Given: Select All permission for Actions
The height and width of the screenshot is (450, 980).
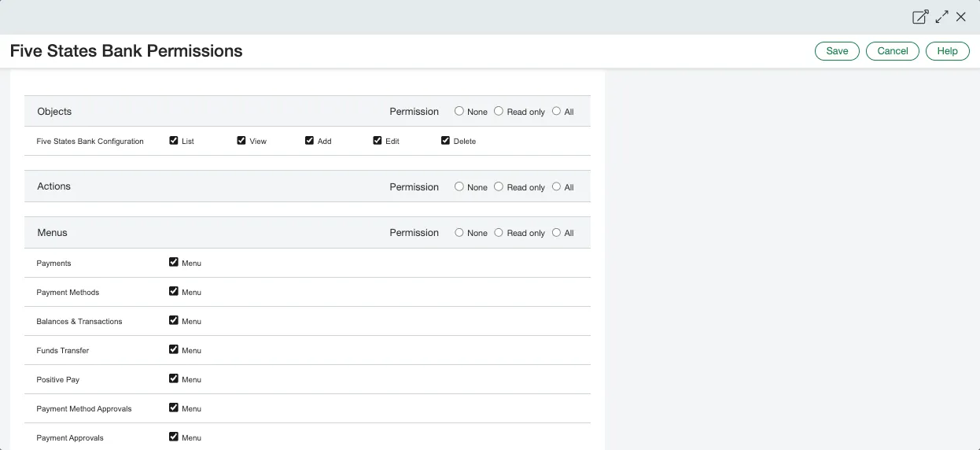Looking at the screenshot, I should (x=557, y=186).
